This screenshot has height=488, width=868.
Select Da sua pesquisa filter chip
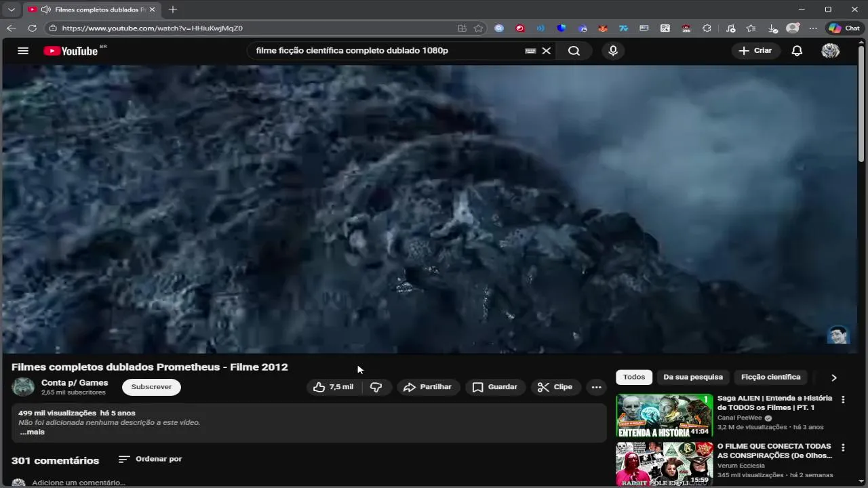[x=693, y=377]
